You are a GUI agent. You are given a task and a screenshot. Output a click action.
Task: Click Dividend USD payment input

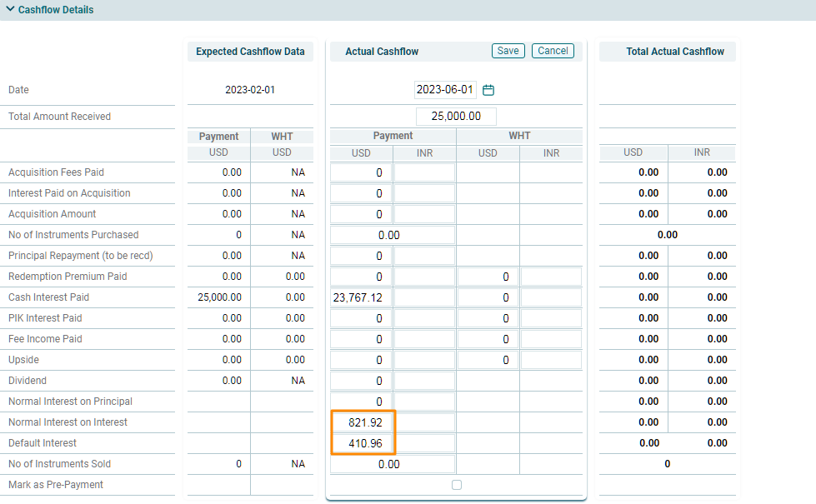point(362,381)
